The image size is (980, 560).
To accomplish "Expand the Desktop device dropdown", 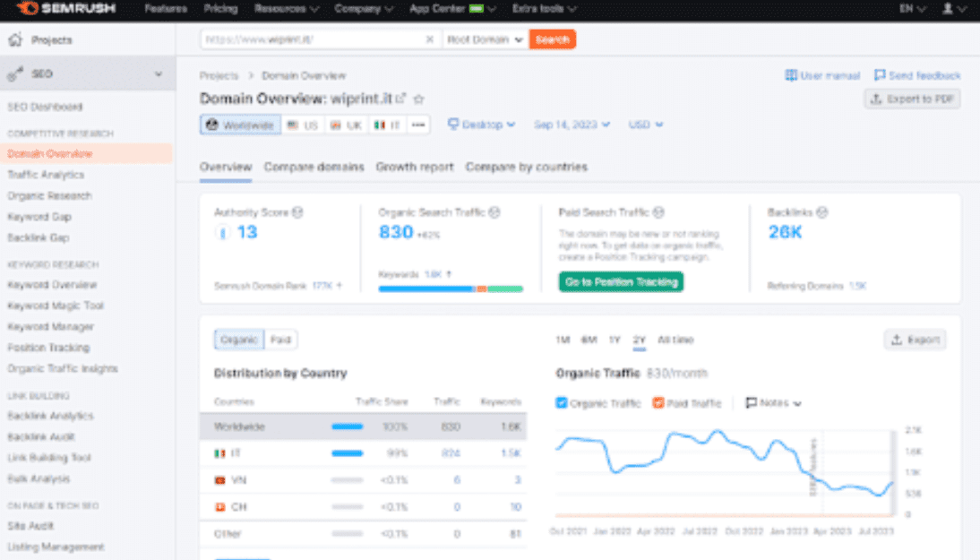I will (481, 125).
